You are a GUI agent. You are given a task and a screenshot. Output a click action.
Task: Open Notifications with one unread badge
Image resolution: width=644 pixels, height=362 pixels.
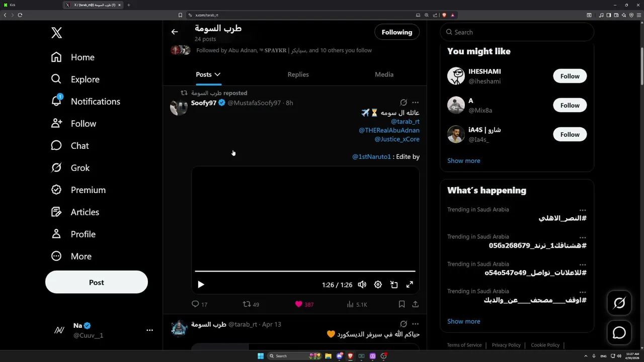[x=86, y=102]
